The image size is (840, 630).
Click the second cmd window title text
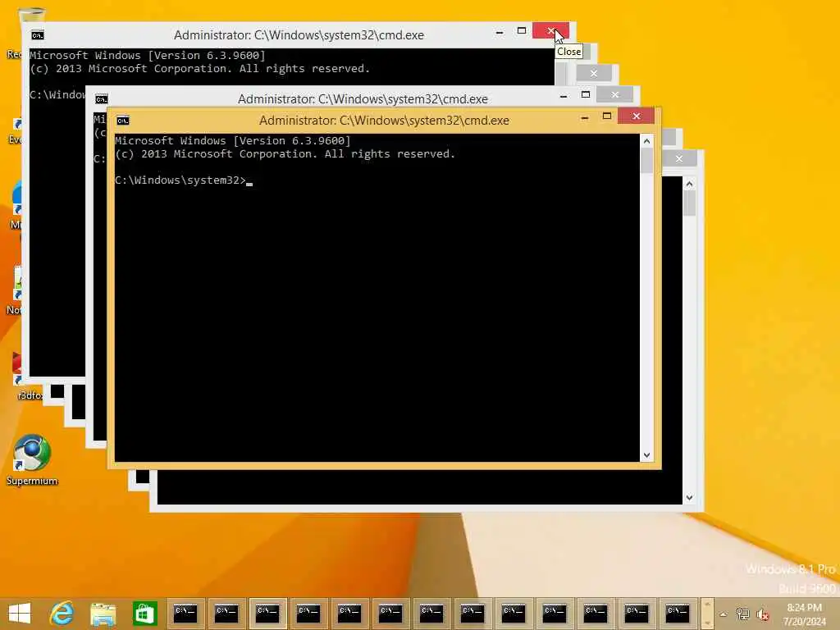tap(363, 99)
